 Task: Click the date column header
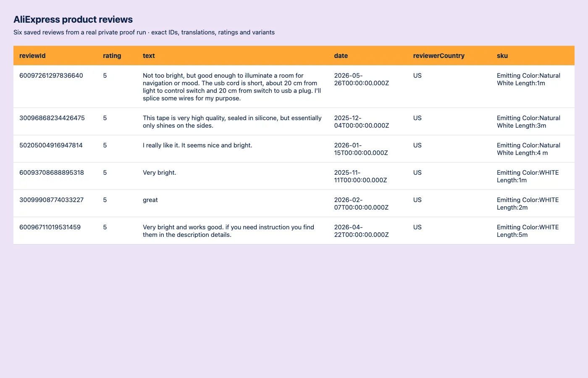(341, 55)
